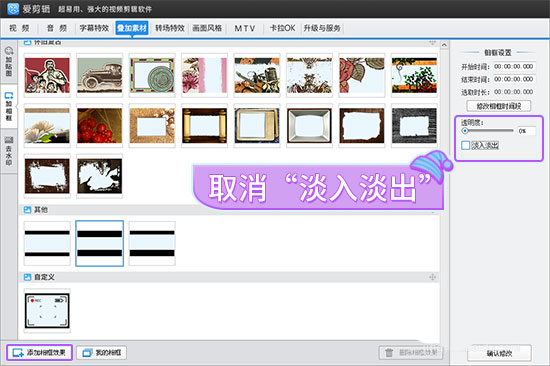Click the 相框设置 panel title
550x366 pixels.
(x=497, y=53)
